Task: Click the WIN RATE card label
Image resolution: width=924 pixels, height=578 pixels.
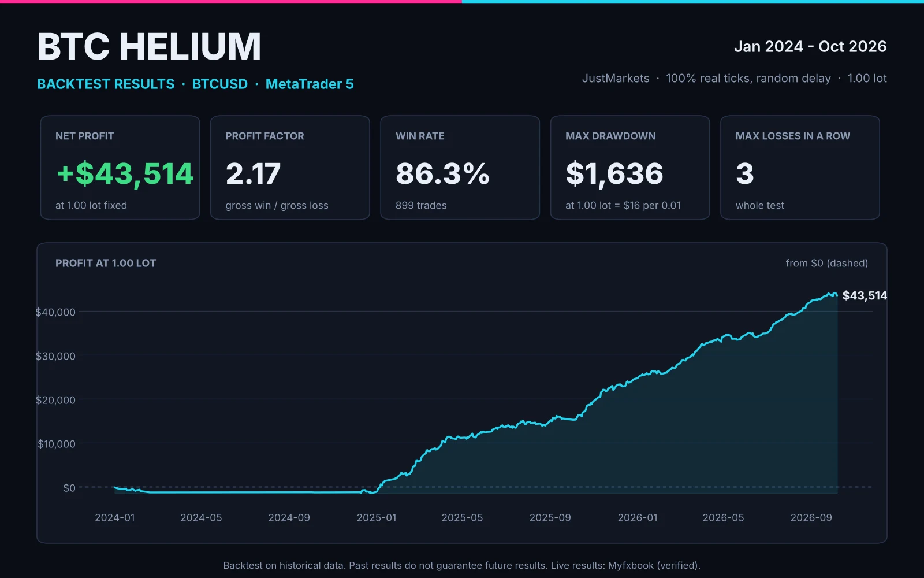Action: pyautogui.click(x=420, y=136)
